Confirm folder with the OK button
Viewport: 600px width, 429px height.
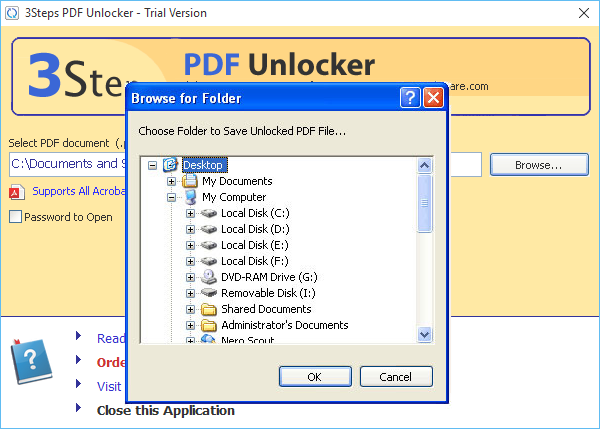pyautogui.click(x=315, y=377)
